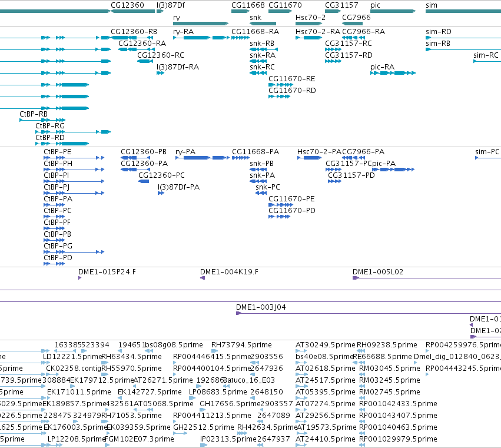
Task: Click the l(3)87Df gene label
Action: pyautogui.click(x=171, y=5)
